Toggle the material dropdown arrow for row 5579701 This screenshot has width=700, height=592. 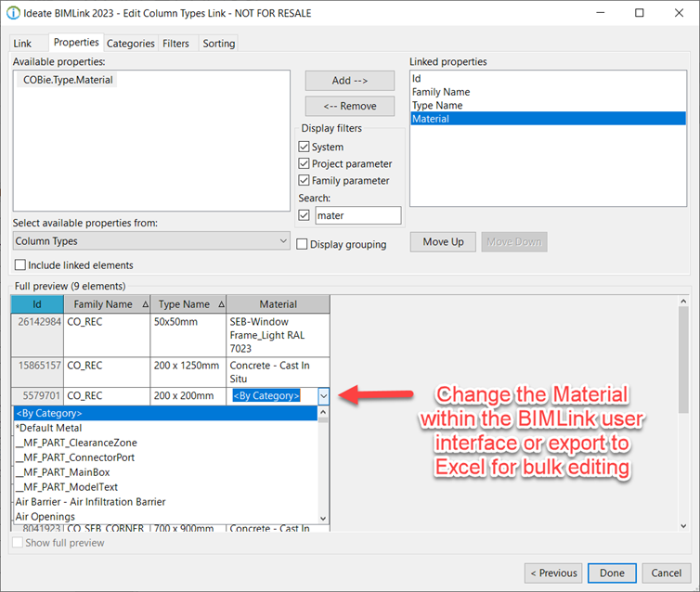[x=324, y=395]
